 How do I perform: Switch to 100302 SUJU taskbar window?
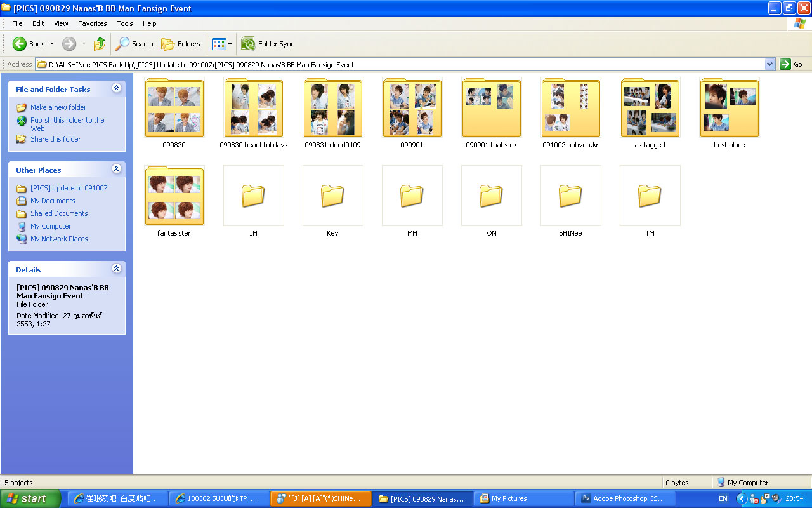pyautogui.click(x=219, y=498)
